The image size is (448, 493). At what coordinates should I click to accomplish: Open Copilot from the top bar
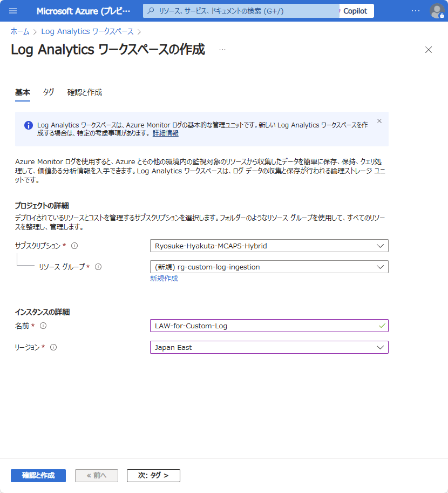point(357,11)
